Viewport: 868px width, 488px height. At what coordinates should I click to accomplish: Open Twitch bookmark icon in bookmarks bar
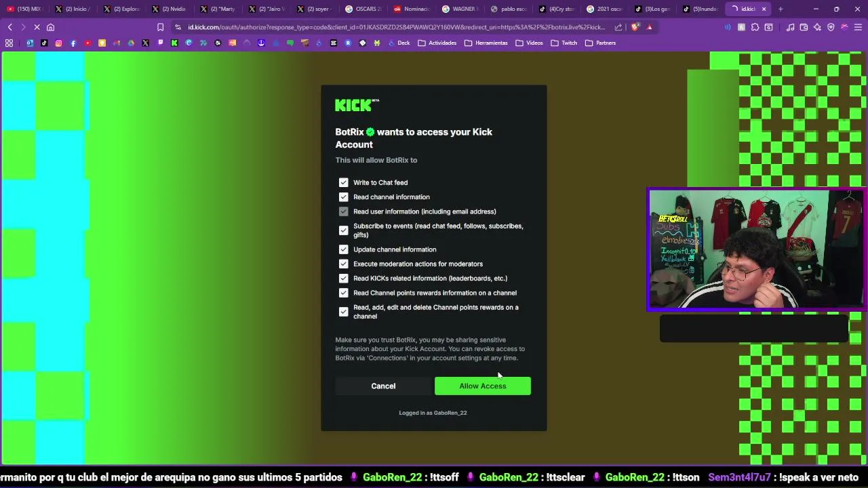160,43
